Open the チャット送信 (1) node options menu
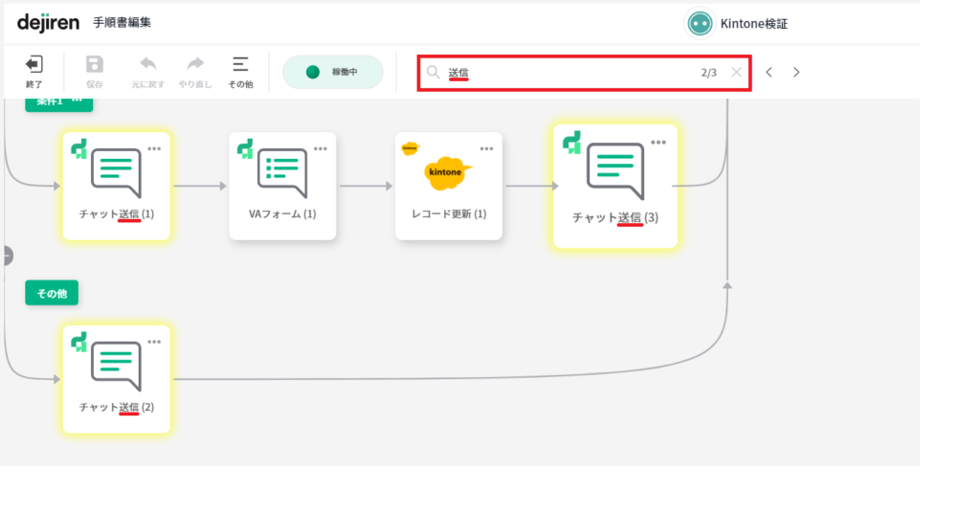 pos(154,148)
